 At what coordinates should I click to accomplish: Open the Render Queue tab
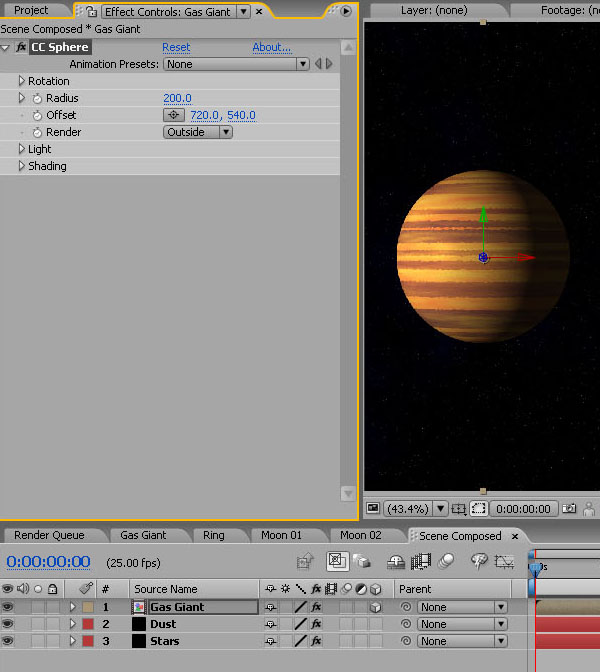pos(49,536)
